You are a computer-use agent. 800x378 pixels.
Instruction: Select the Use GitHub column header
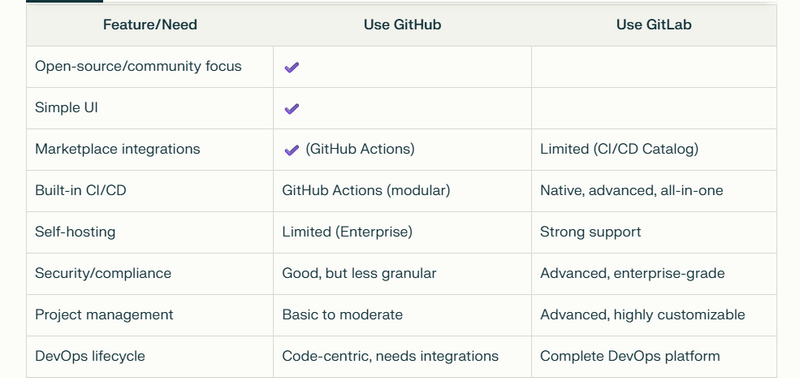point(403,24)
